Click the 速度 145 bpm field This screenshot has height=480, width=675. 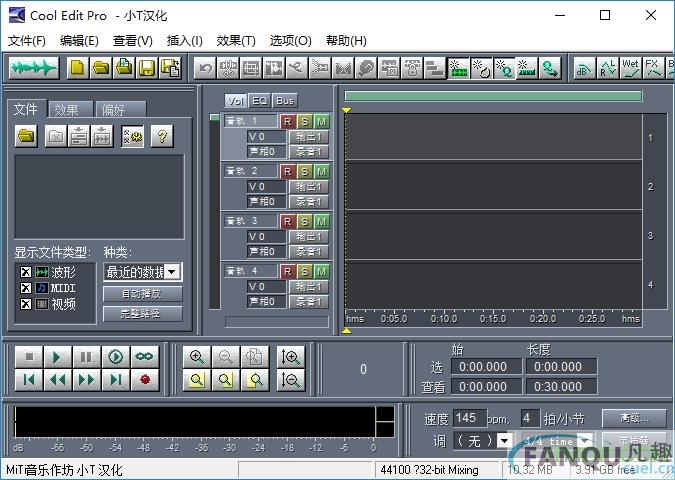pyautogui.click(x=470, y=418)
